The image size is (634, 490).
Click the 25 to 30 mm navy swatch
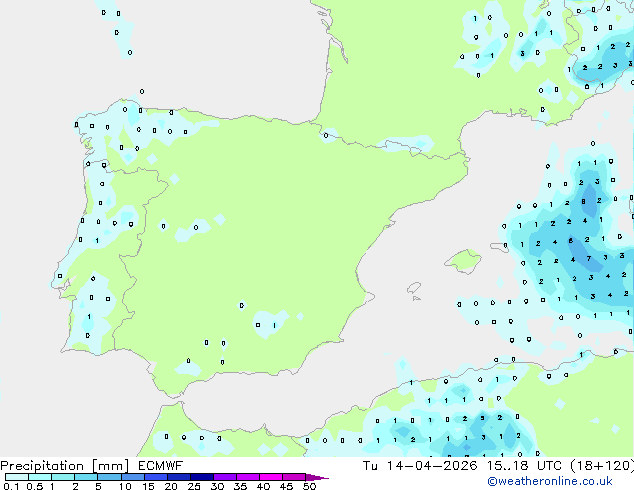click(201, 477)
